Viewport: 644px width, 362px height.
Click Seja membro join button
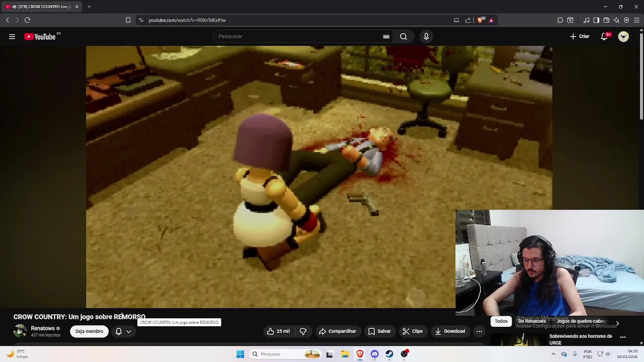coord(89,331)
